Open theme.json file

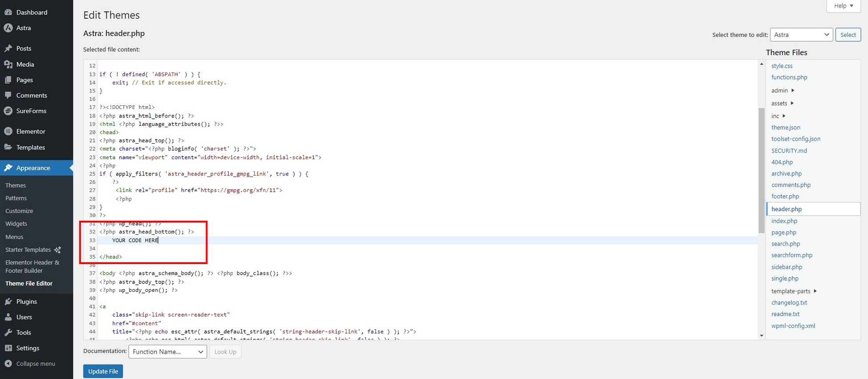click(x=786, y=128)
